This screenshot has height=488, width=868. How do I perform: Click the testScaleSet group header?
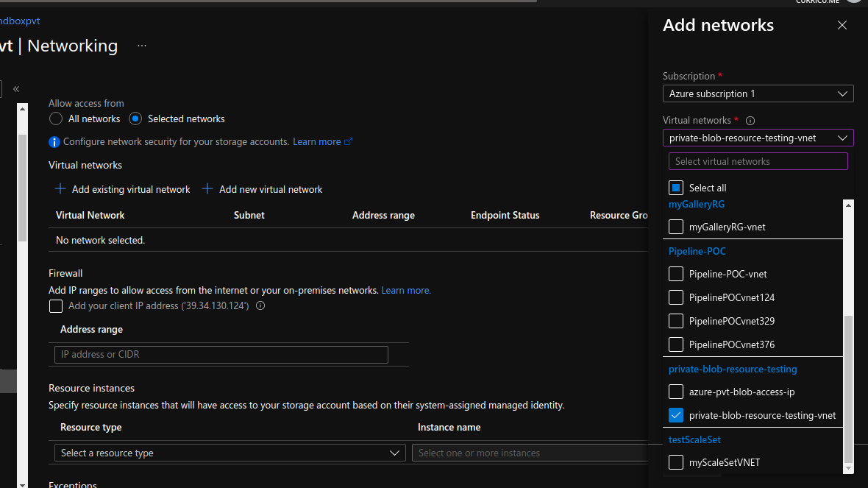(694, 439)
